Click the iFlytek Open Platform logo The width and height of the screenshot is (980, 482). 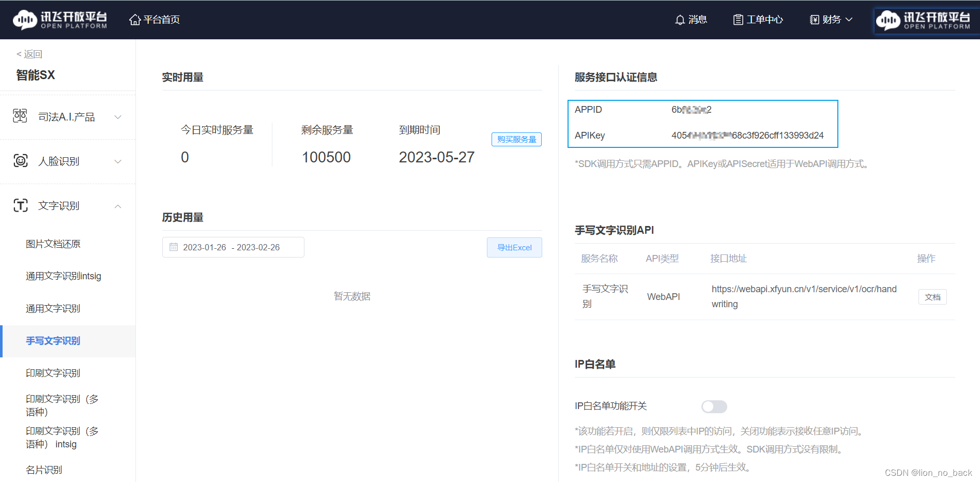[x=60, y=20]
